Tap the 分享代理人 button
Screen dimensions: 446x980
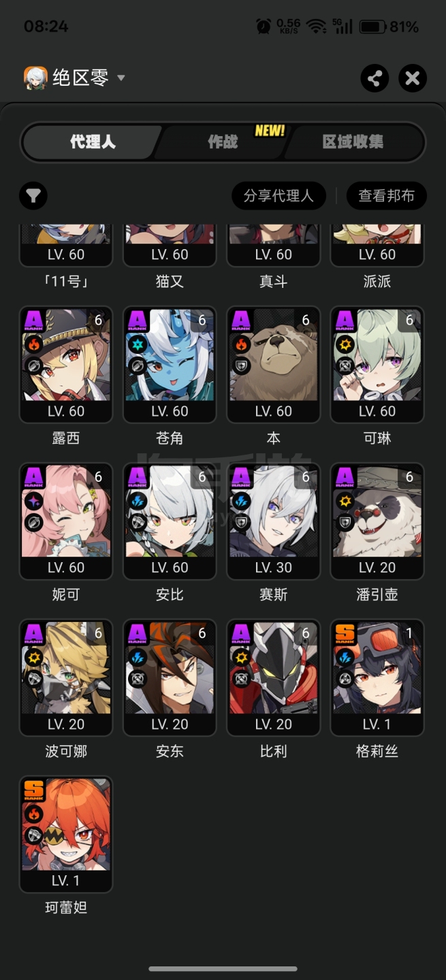(278, 196)
